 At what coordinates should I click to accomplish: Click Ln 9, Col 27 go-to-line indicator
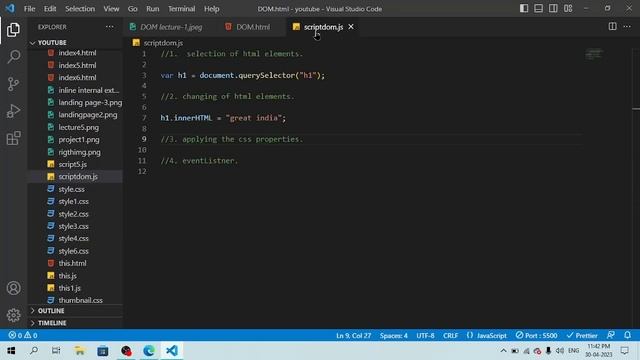(353, 336)
